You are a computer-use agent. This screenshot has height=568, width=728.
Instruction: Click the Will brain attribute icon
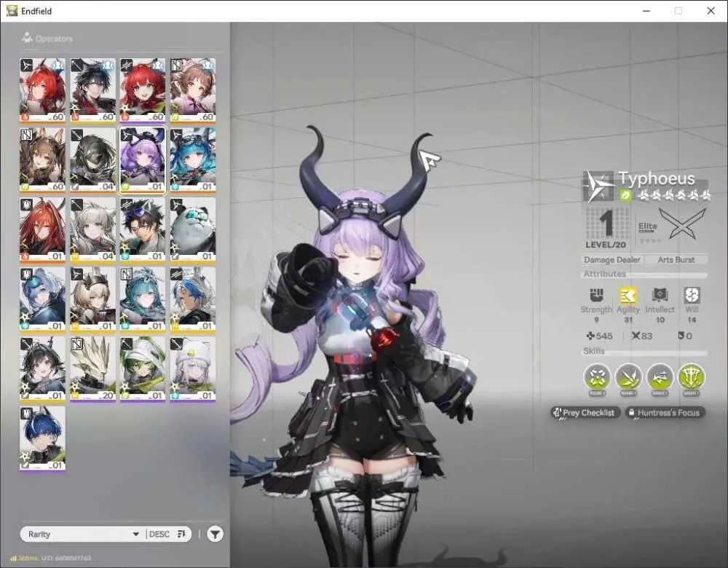coord(692,295)
